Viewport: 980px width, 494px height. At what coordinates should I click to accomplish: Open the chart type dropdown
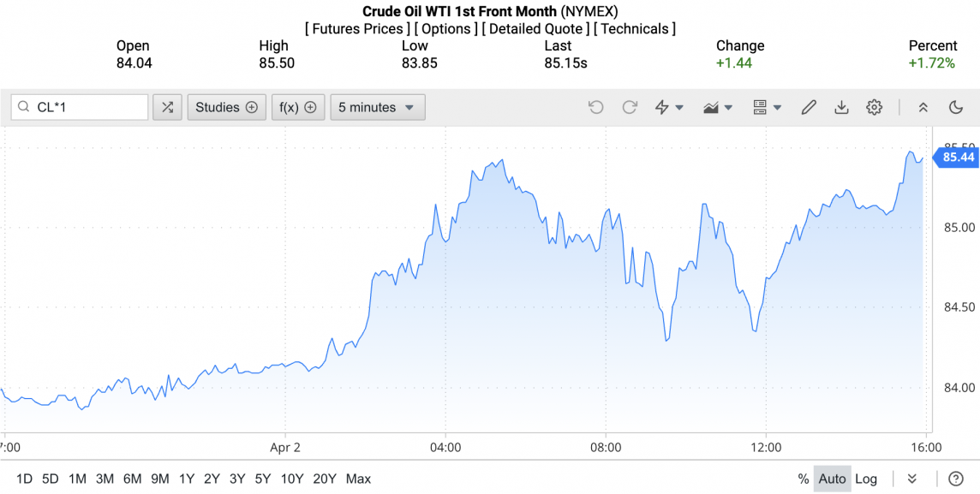[717, 107]
